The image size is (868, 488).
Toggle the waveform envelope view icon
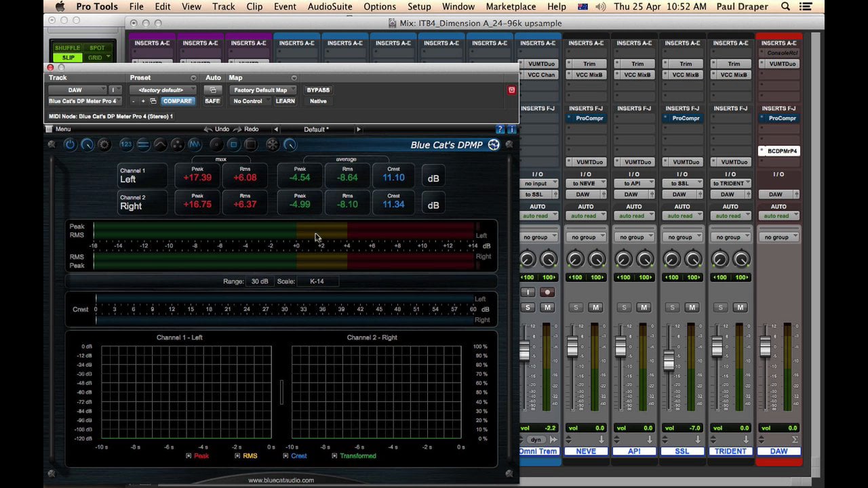pyautogui.click(x=195, y=144)
